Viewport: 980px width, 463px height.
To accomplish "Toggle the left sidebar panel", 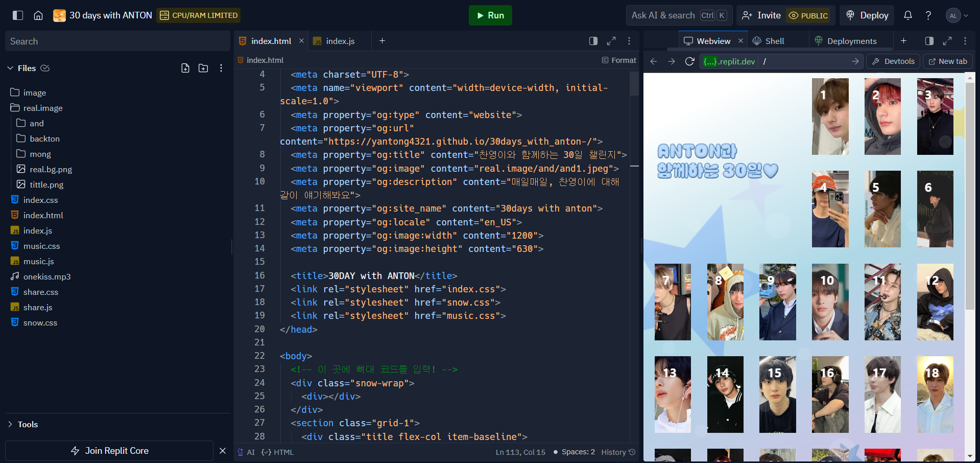I will coord(18,15).
